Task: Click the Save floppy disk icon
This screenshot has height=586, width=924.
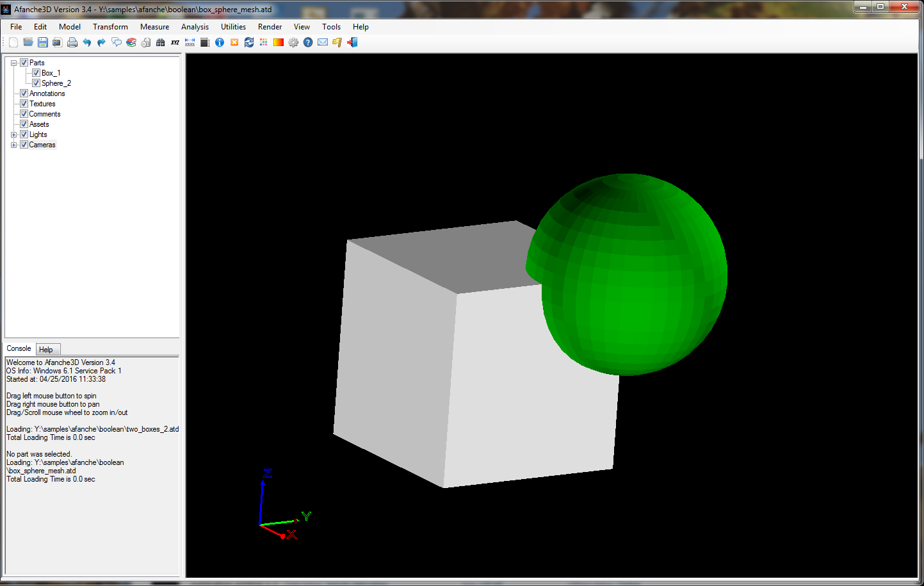Action: [43, 42]
